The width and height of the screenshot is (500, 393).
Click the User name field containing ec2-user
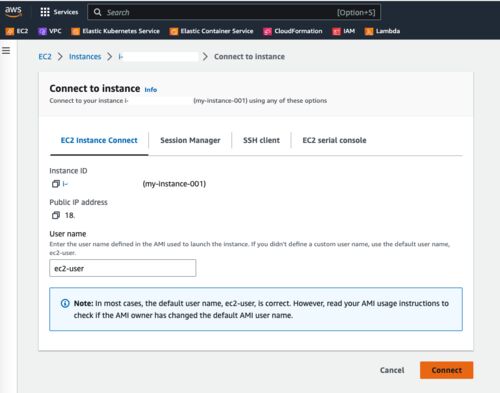click(x=123, y=268)
